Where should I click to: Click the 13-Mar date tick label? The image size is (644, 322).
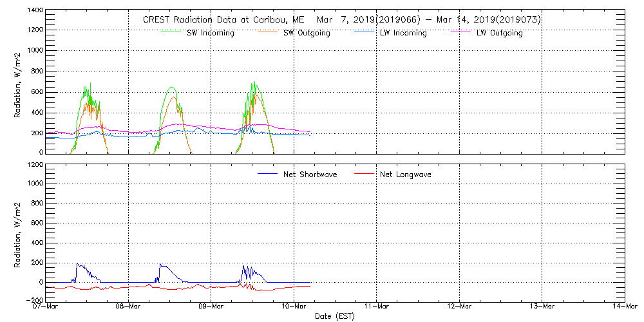542,307
